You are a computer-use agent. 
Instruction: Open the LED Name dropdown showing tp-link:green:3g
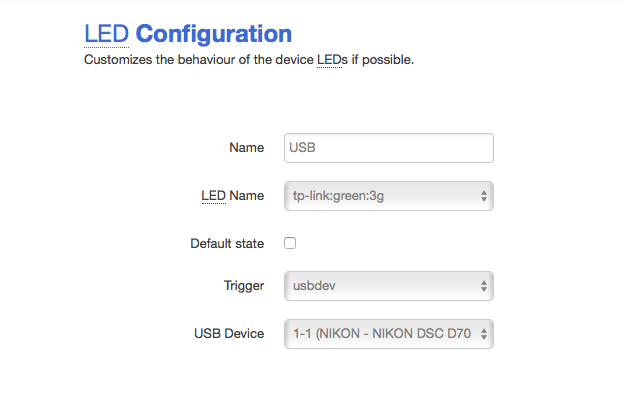pyautogui.click(x=388, y=196)
